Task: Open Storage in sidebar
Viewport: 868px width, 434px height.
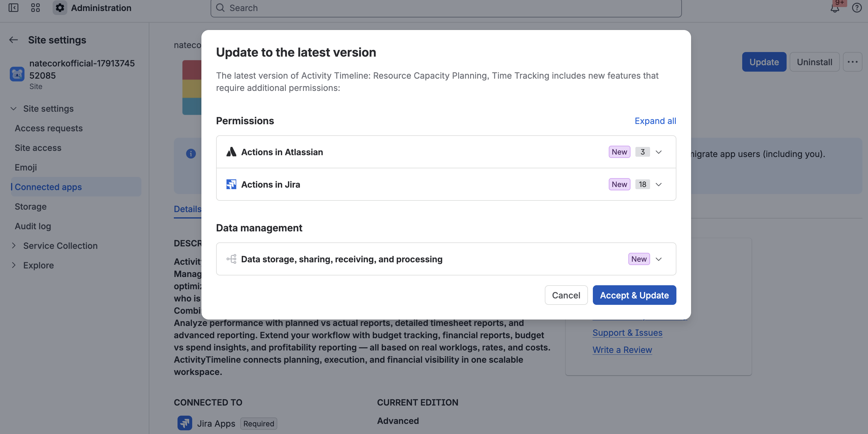Action: click(30, 206)
